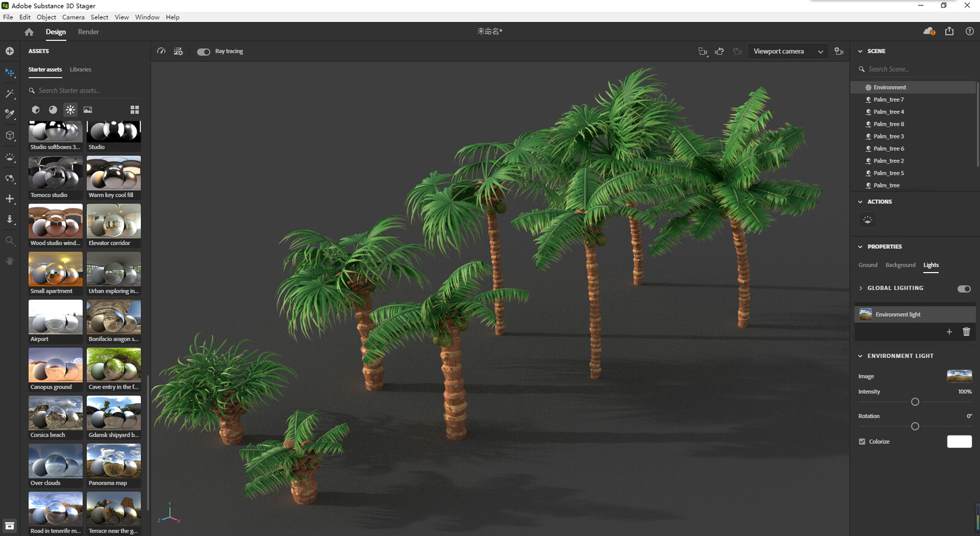
Task: Click the archive panel icon at bottom left
Action: (x=10, y=526)
